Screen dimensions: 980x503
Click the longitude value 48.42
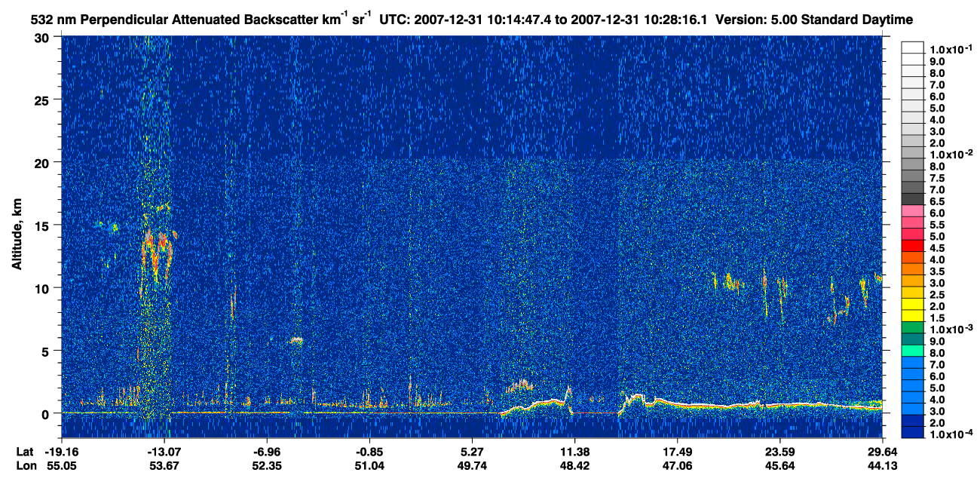click(574, 466)
